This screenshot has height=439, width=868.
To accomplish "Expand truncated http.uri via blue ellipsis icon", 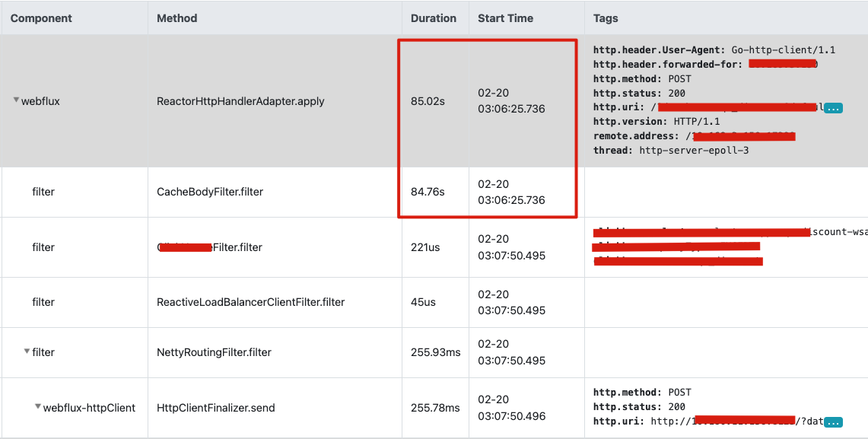I will tap(835, 107).
